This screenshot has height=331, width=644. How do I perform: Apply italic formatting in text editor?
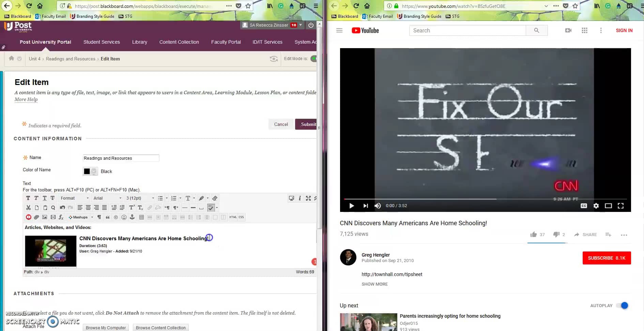(x=36, y=198)
